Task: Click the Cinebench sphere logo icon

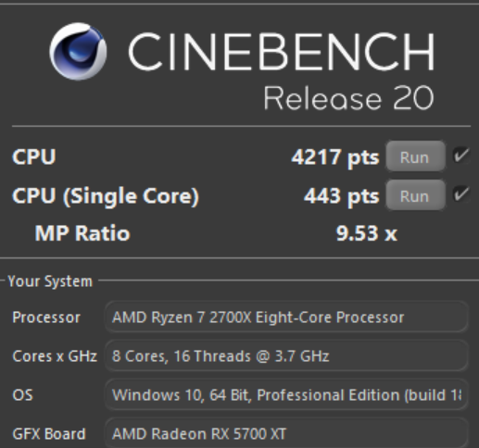Action: click(78, 51)
